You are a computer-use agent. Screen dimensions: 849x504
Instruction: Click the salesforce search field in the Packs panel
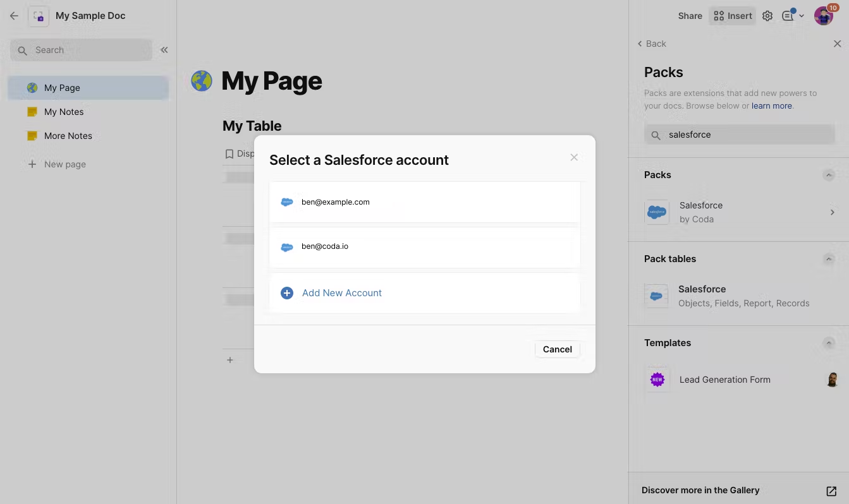(x=738, y=134)
